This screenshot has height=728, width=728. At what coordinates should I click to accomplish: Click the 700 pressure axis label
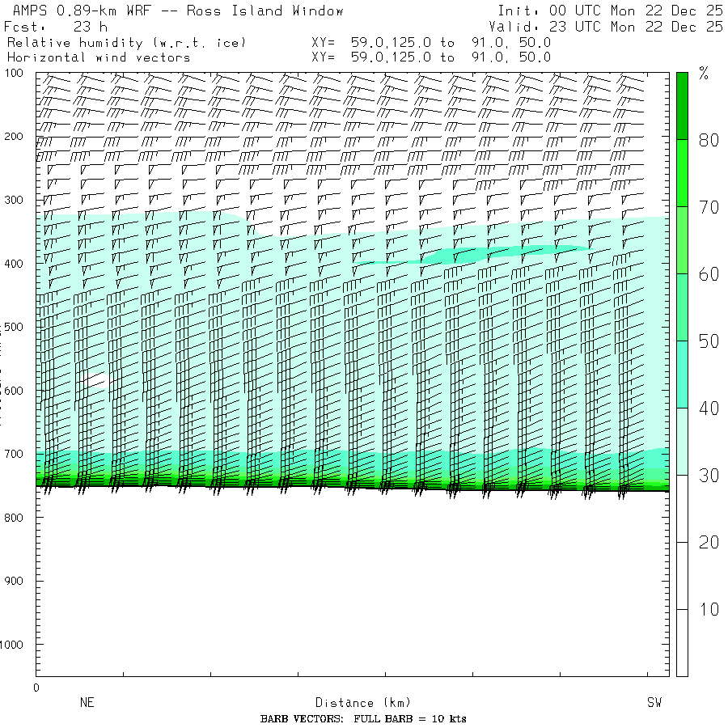point(14,454)
